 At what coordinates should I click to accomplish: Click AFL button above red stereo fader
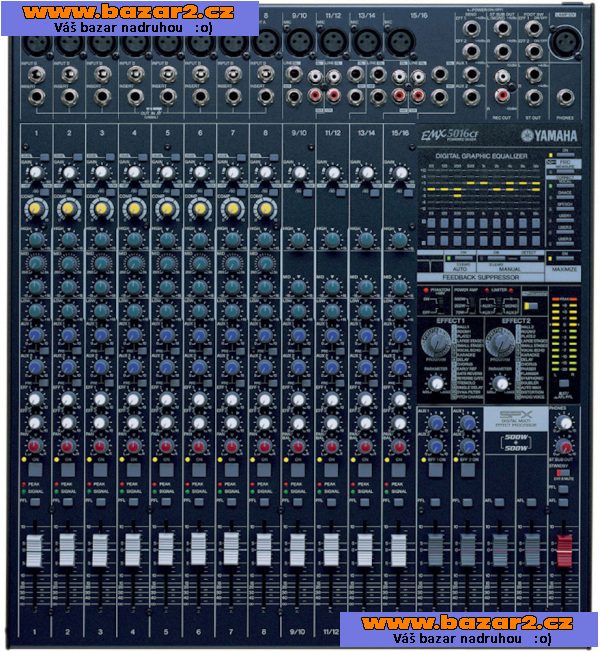(563, 502)
